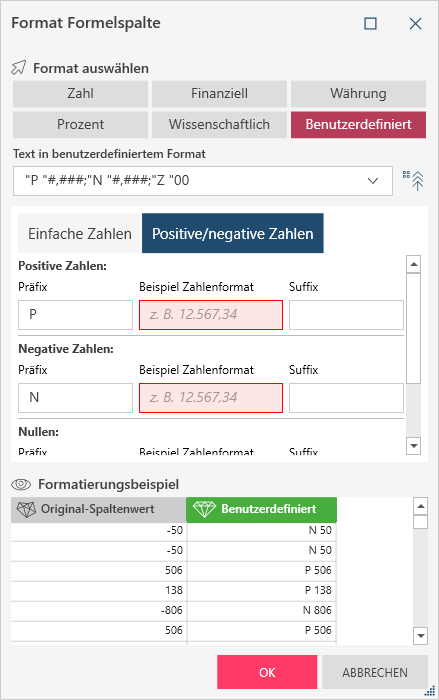Click the ABBRECHEN button
This screenshot has width=439, height=700.
[x=375, y=672]
